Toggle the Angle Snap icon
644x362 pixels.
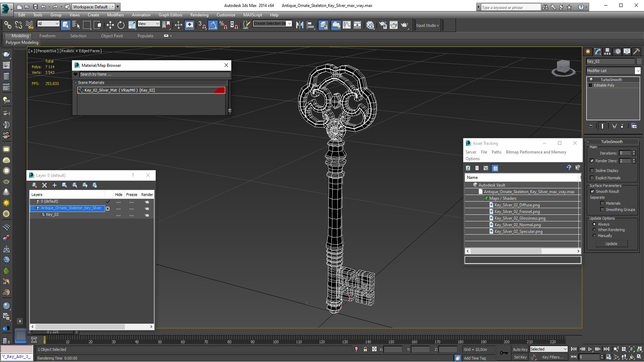click(213, 25)
